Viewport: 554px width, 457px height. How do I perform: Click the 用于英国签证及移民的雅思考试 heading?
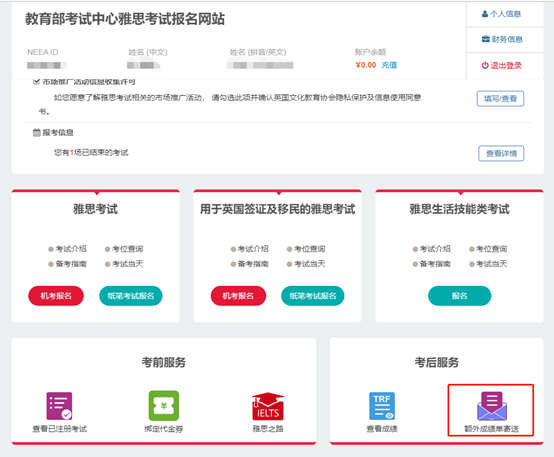coord(277,209)
